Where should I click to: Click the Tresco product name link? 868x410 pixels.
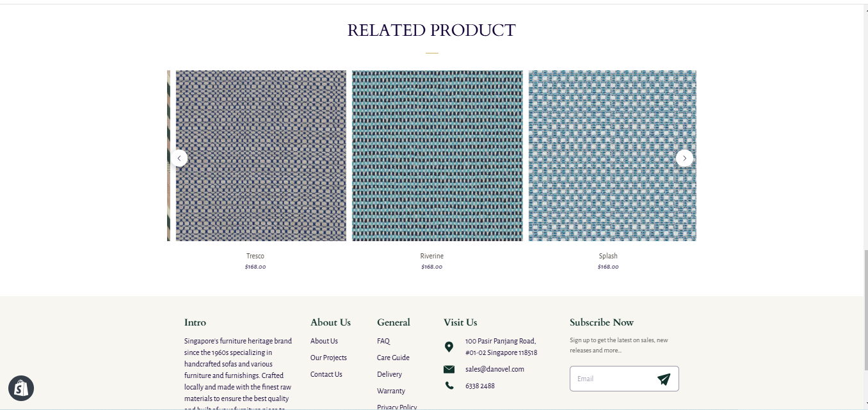tap(255, 256)
